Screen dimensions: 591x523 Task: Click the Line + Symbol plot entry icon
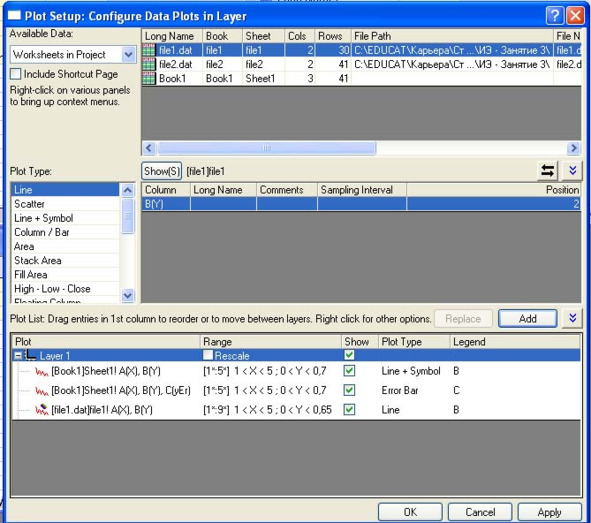(41, 372)
